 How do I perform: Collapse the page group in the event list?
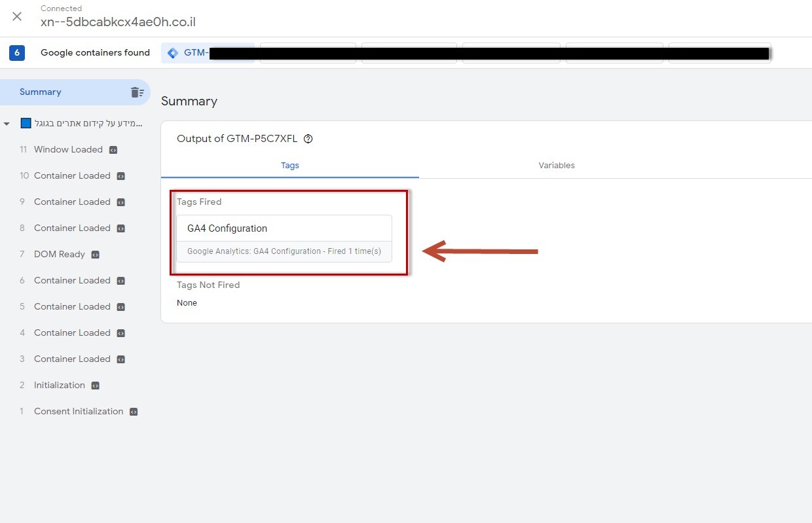point(7,124)
